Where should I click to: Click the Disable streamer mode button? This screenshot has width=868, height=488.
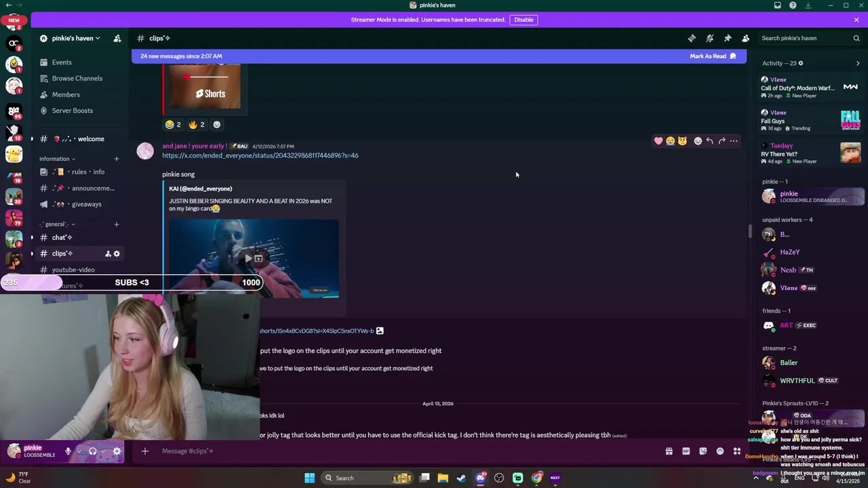524,20
